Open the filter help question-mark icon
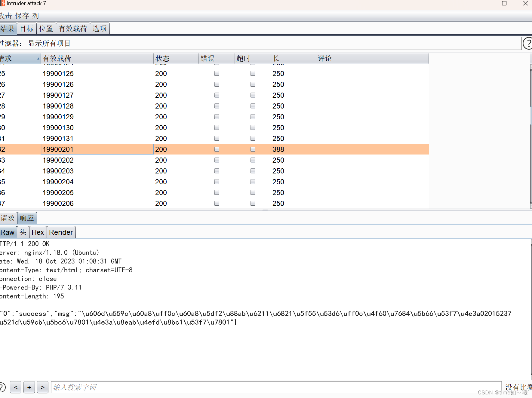Viewport: 532px width, 398px height. pos(527,43)
